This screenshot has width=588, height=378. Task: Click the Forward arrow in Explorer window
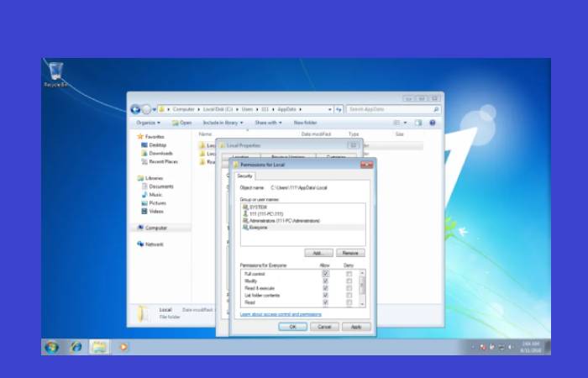coord(146,109)
